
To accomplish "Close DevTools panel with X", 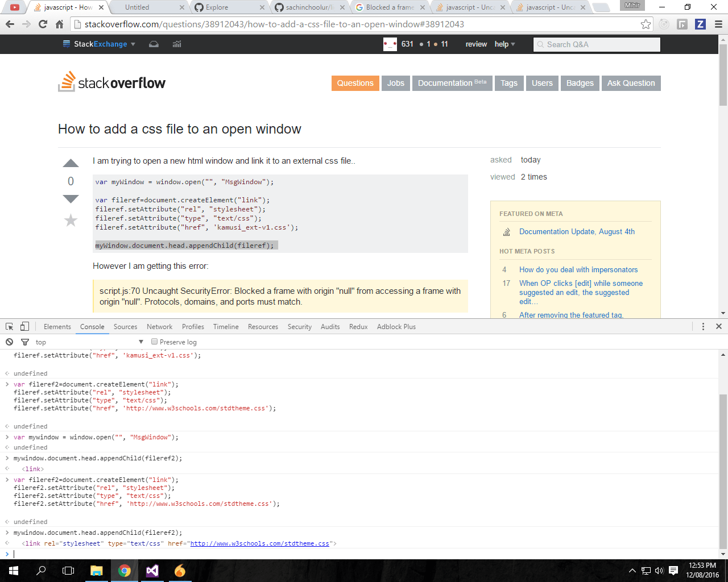I will pyautogui.click(x=719, y=326).
